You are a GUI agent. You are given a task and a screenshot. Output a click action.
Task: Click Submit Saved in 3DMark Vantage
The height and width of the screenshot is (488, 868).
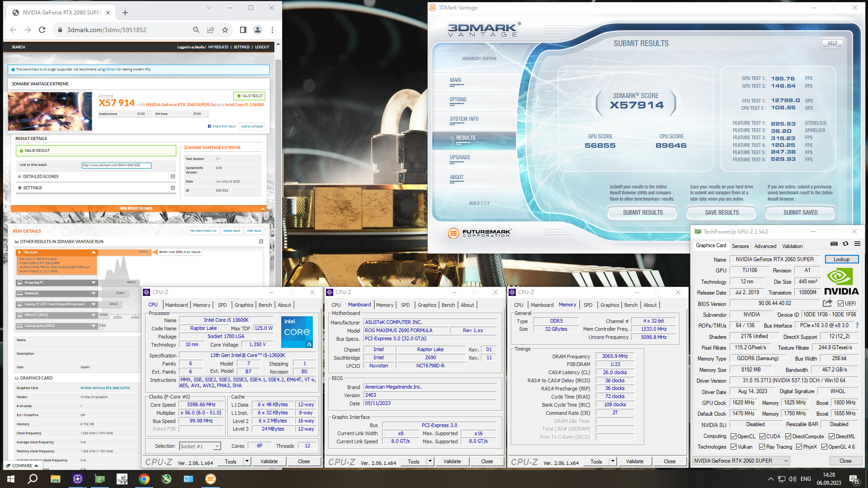[800, 212]
